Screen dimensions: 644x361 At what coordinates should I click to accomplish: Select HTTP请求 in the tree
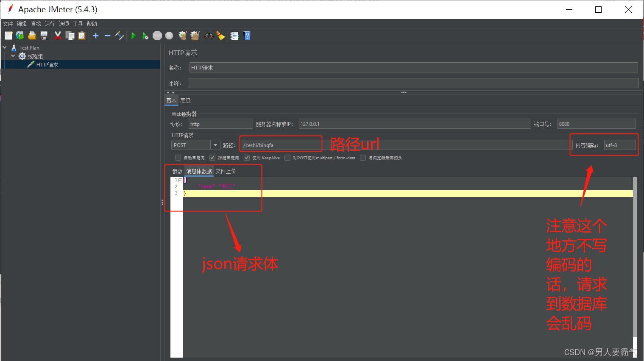[47, 64]
